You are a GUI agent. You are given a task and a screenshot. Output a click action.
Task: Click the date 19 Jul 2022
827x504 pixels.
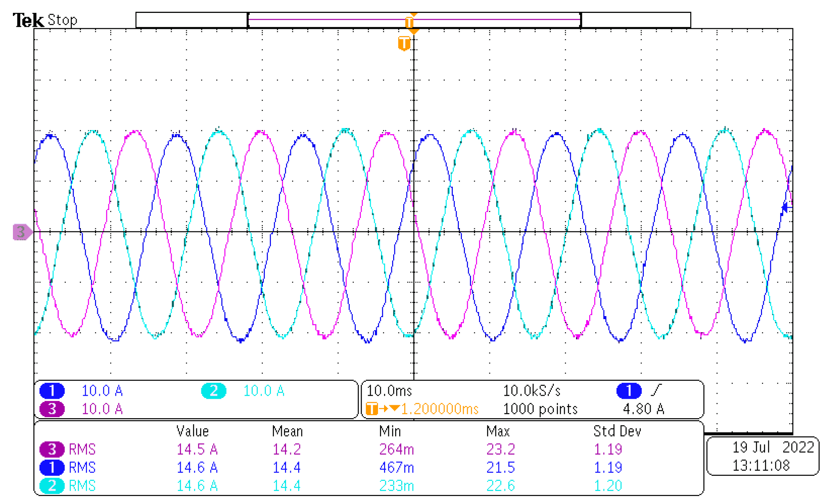[773, 447]
